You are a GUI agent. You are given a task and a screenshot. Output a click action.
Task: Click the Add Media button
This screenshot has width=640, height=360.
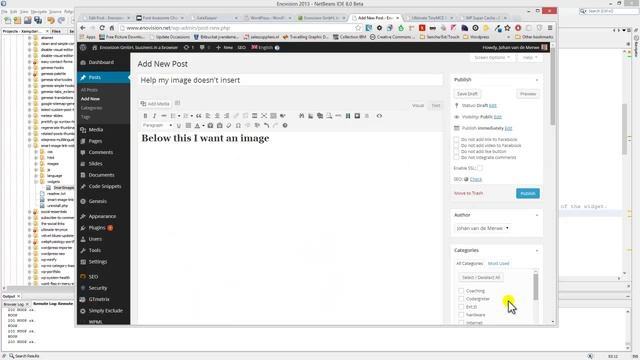[x=155, y=104]
